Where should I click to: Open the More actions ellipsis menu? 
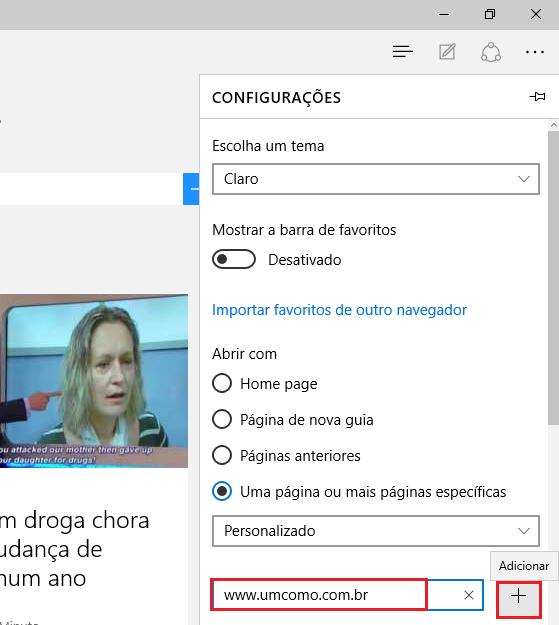click(535, 52)
